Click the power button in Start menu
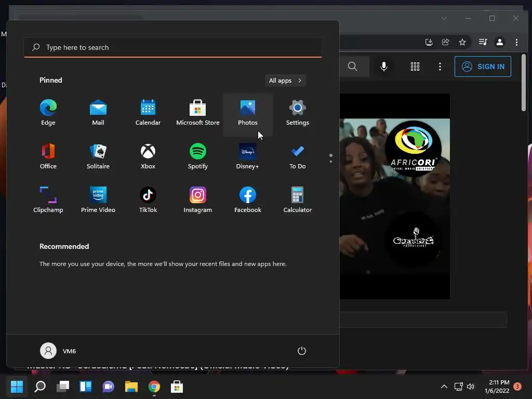Viewport: 532px width, 399px height. pyautogui.click(x=302, y=351)
